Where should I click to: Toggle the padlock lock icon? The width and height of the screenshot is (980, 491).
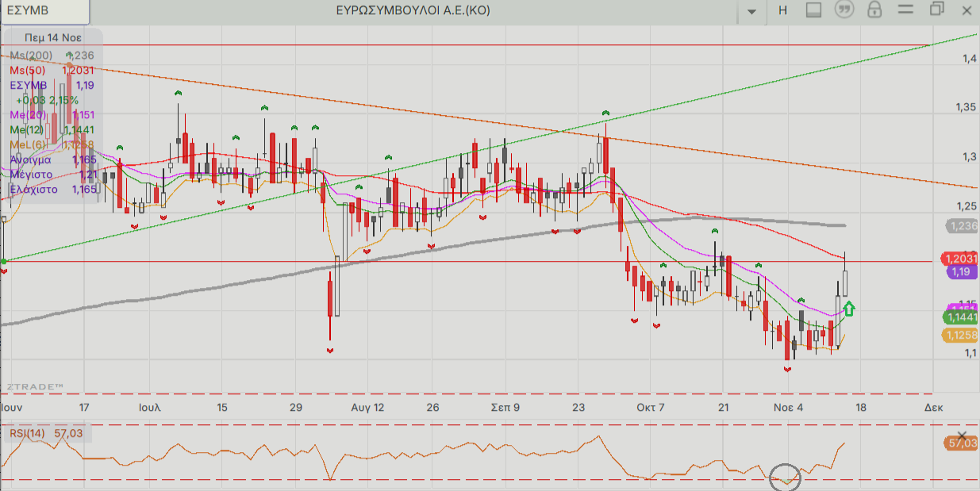[874, 10]
